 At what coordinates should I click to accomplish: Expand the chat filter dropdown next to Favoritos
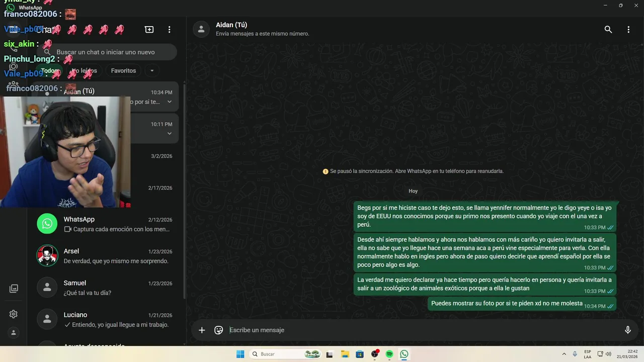pyautogui.click(x=152, y=71)
